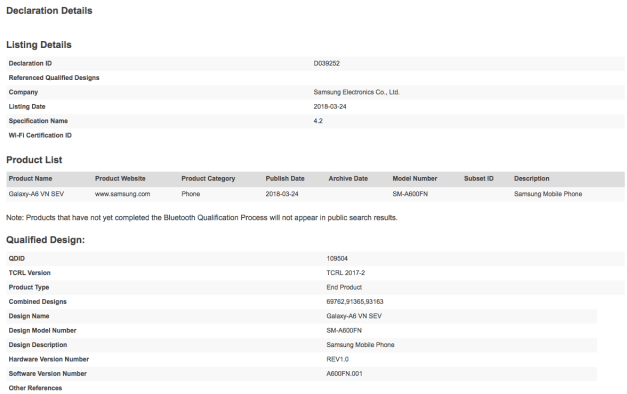Click the Combined Designs label

[x=37, y=302]
